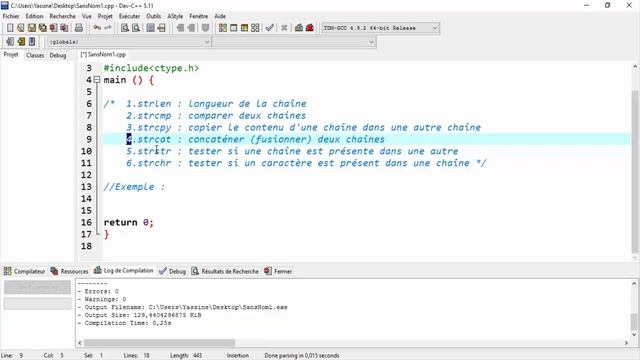This screenshot has height=360, width=640.
Task: Click the '3.strcpy' comment line
Action: tap(303, 127)
